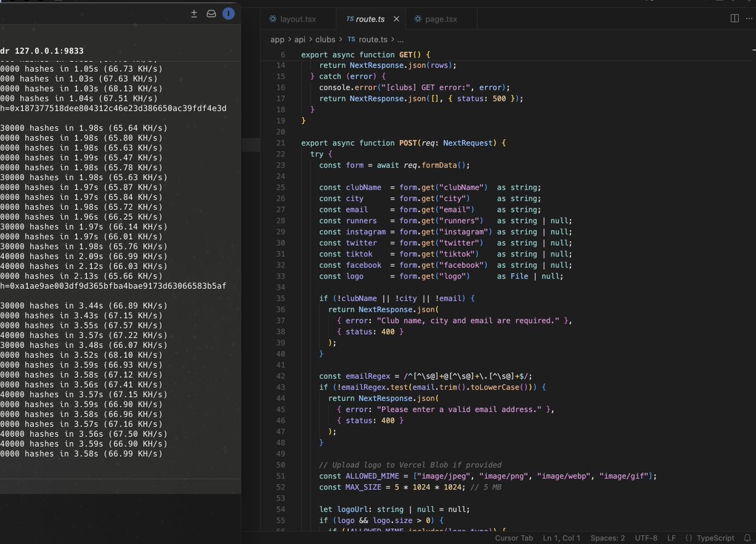
Task: Click the app breadcrumb segment
Action: [277, 39]
